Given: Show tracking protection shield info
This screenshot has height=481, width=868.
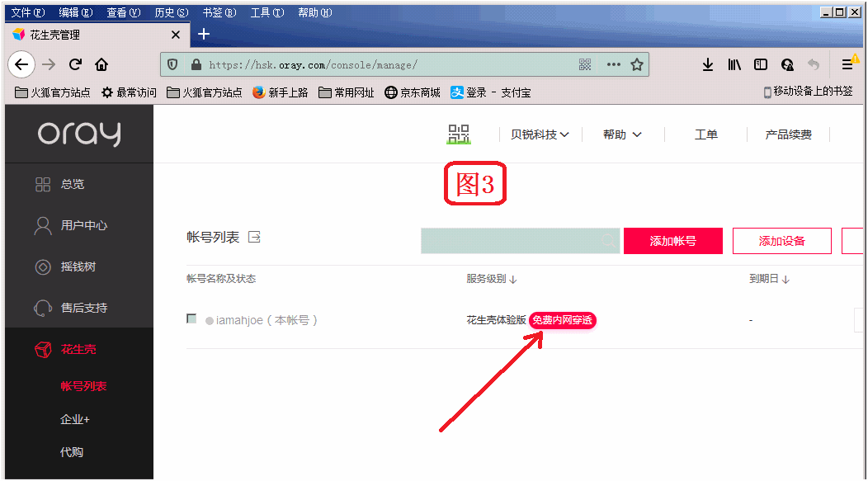Looking at the screenshot, I should tap(172, 64).
